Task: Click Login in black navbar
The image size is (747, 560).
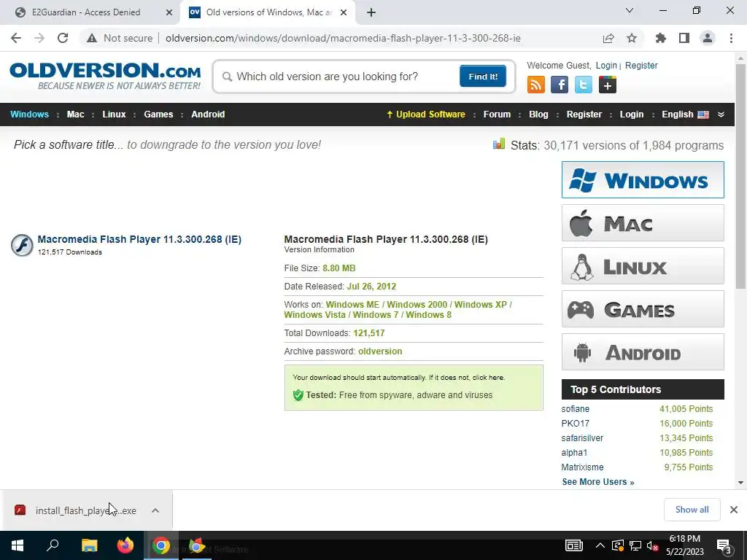Action: (631, 114)
